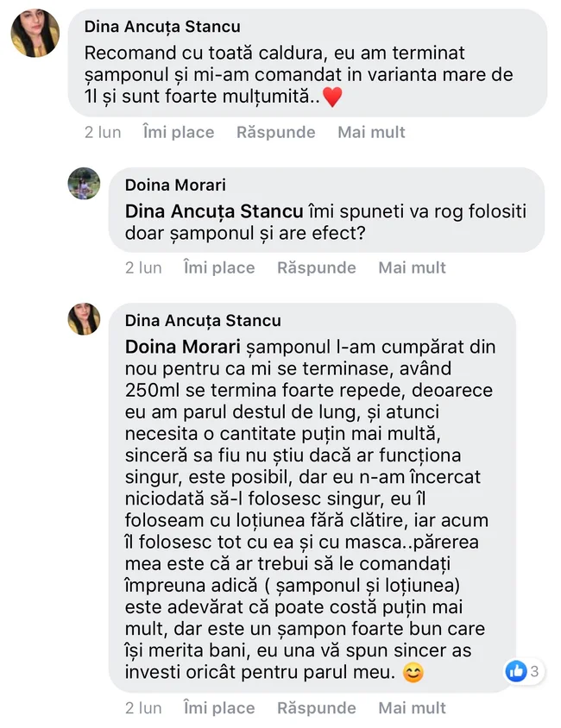Click Doina Morari's profile picture
Viewport: 561px width, 728px height.
click(x=85, y=185)
